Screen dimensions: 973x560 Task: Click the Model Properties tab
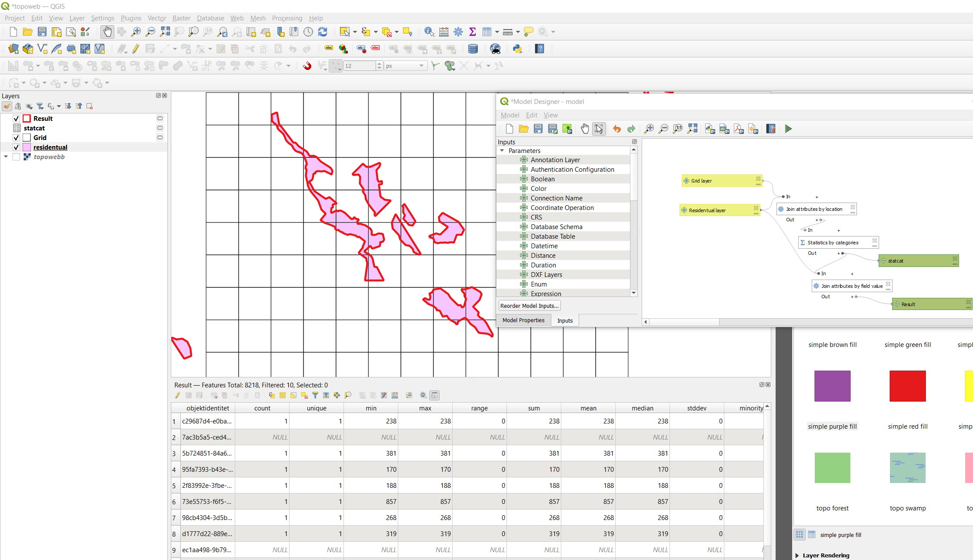524,320
